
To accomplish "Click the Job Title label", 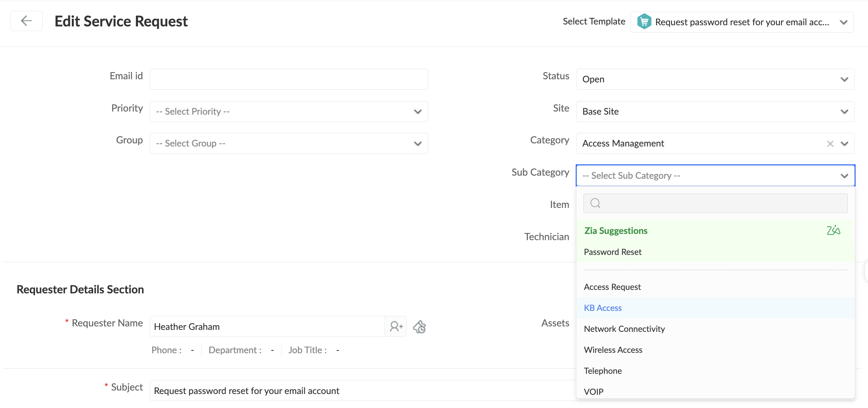I will (x=307, y=350).
